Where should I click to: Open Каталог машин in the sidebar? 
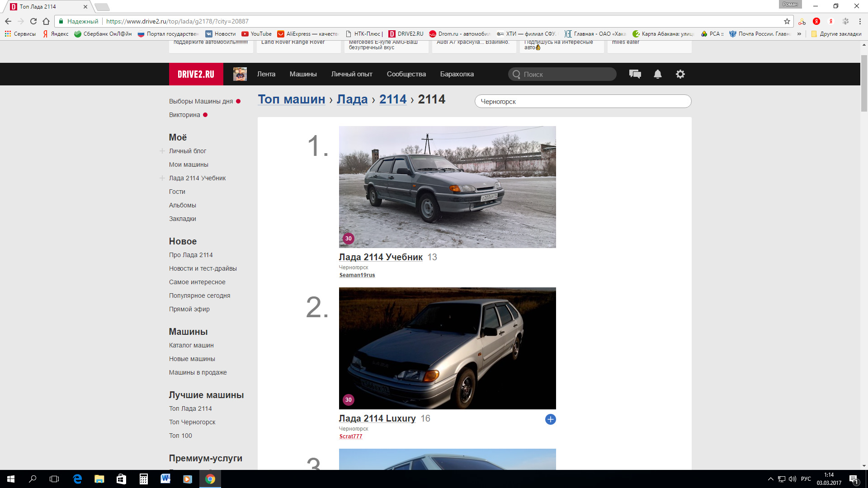(x=191, y=345)
